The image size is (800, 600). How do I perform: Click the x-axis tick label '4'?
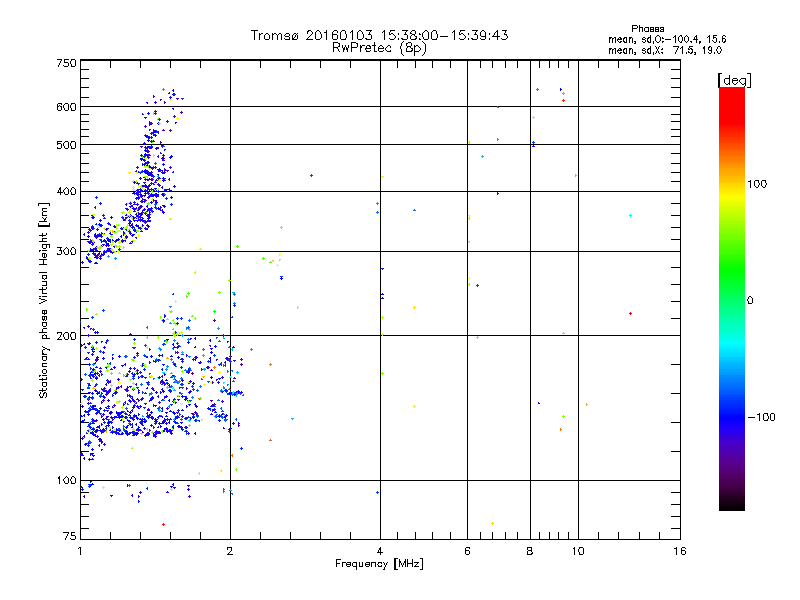[380, 551]
